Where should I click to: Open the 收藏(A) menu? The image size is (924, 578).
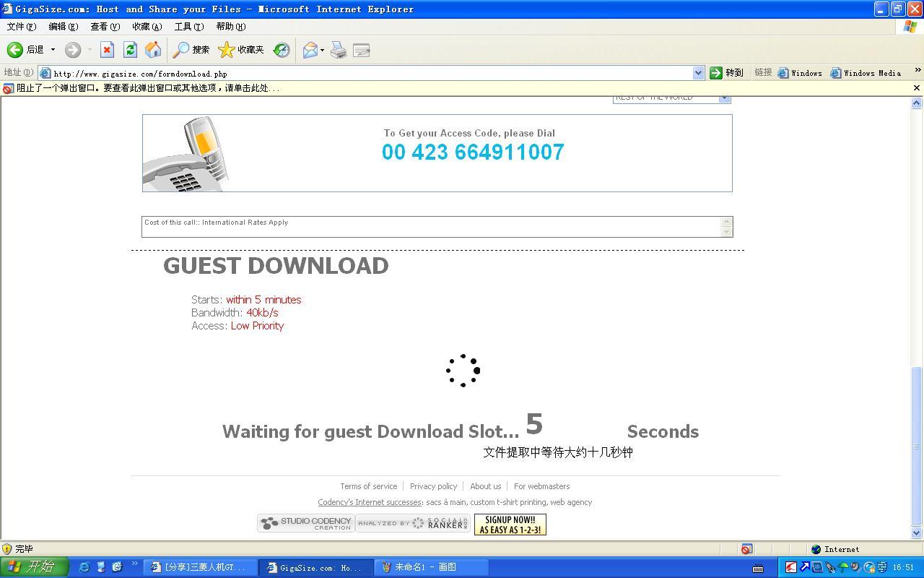click(x=147, y=27)
